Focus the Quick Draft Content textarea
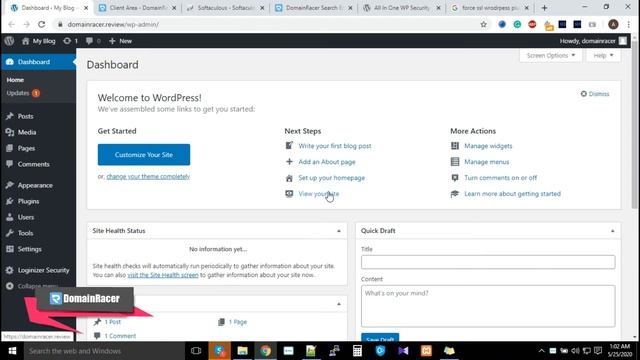This screenshot has height=360, width=640. pyautogui.click(x=488, y=306)
